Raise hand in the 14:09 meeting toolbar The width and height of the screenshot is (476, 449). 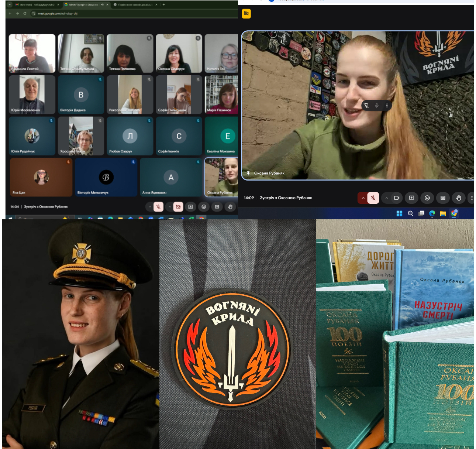tap(458, 198)
